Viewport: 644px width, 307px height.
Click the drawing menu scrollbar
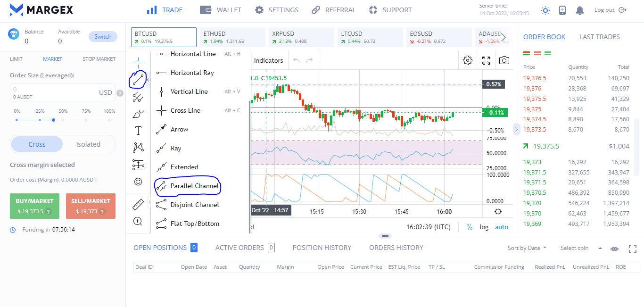[x=250, y=167]
